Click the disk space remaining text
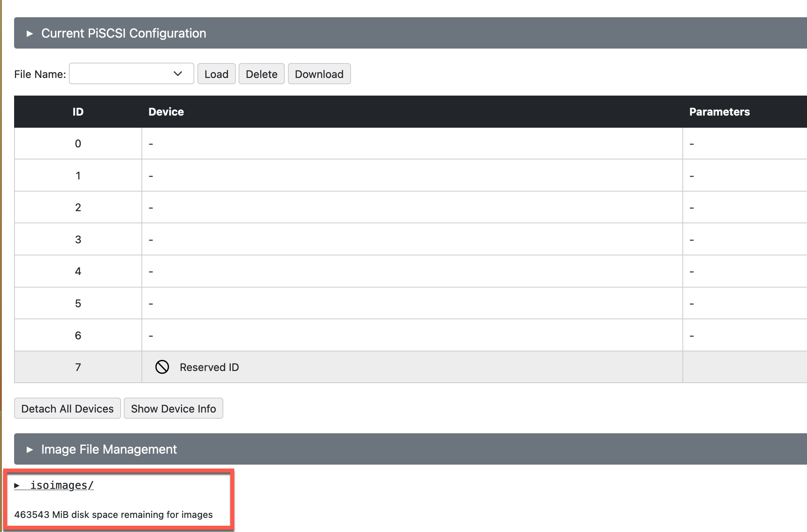This screenshot has height=532, width=807. click(114, 514)
